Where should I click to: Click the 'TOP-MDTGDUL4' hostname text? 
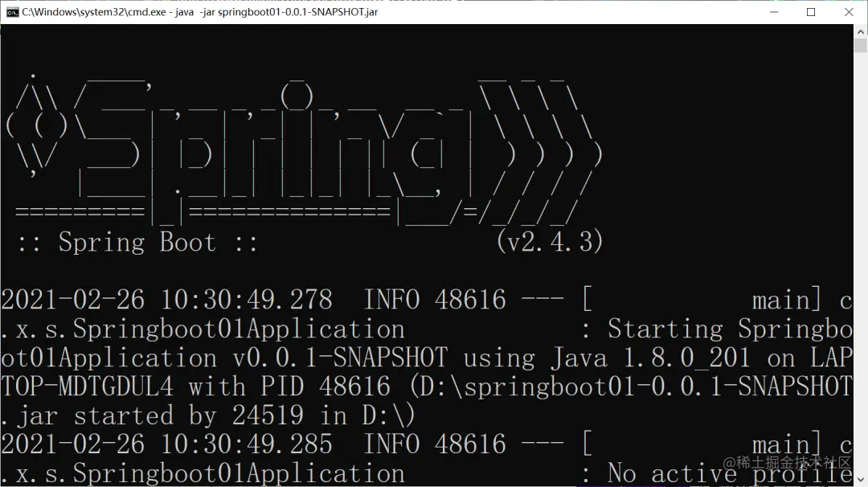88,387
